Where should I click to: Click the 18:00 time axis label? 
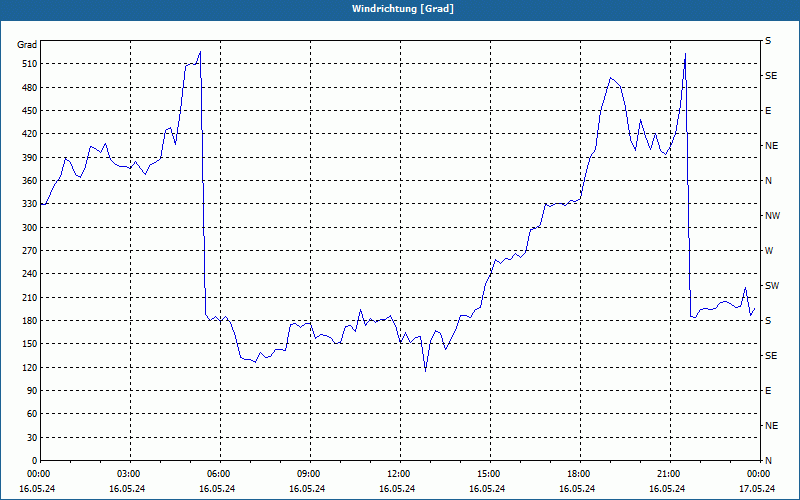578,474
